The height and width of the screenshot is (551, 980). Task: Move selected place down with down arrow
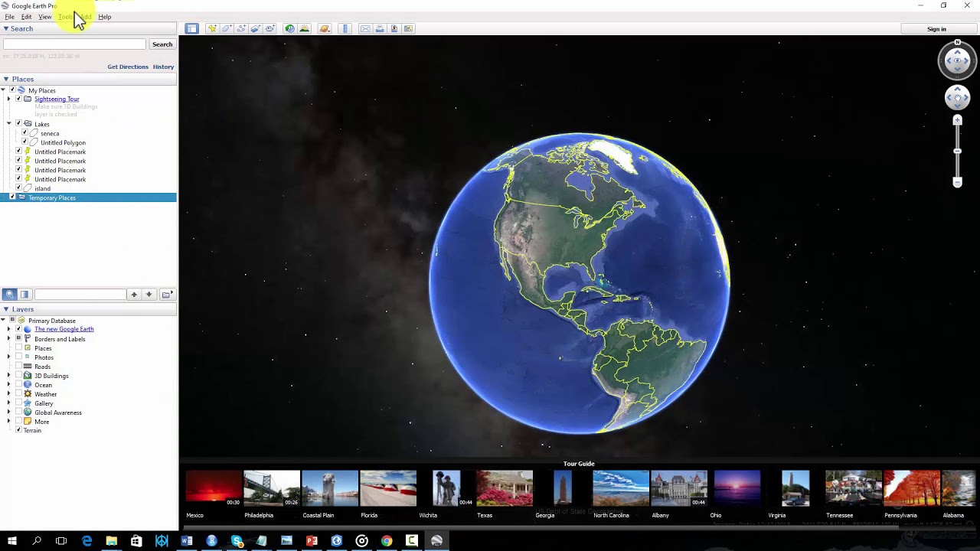coord(149,294)
